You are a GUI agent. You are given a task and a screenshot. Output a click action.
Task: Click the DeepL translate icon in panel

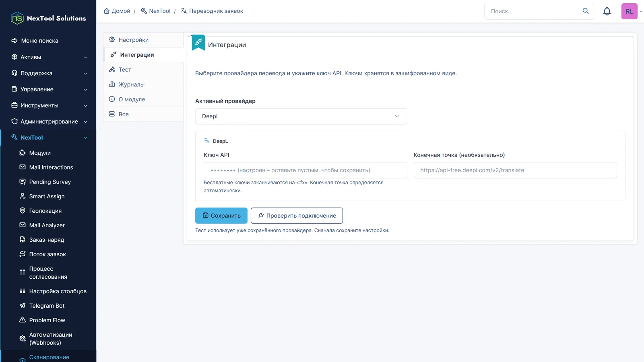pos(207,140)
